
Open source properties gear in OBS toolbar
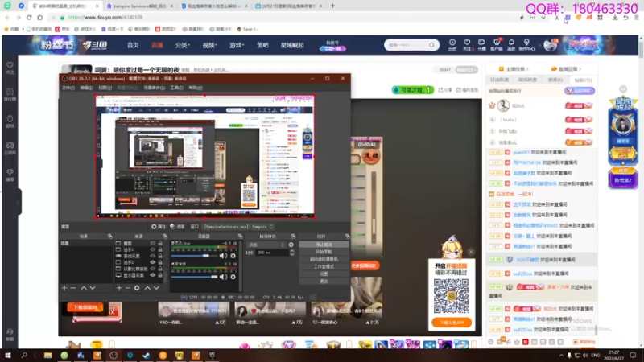[x=154, y=227]
